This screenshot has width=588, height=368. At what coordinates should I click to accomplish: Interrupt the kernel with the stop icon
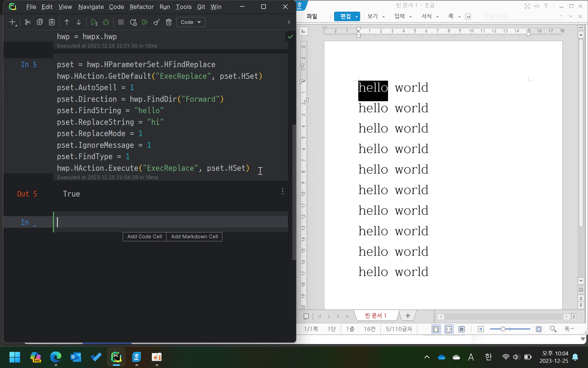(121, 22)
